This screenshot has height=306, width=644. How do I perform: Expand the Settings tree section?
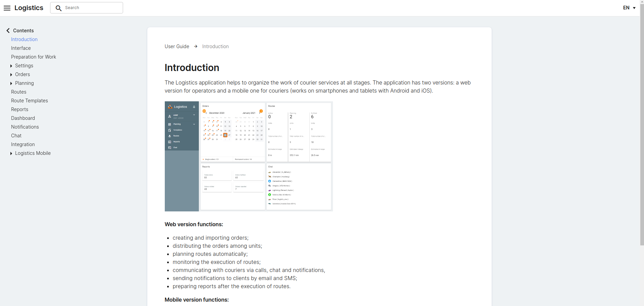(x=11, y=66)
